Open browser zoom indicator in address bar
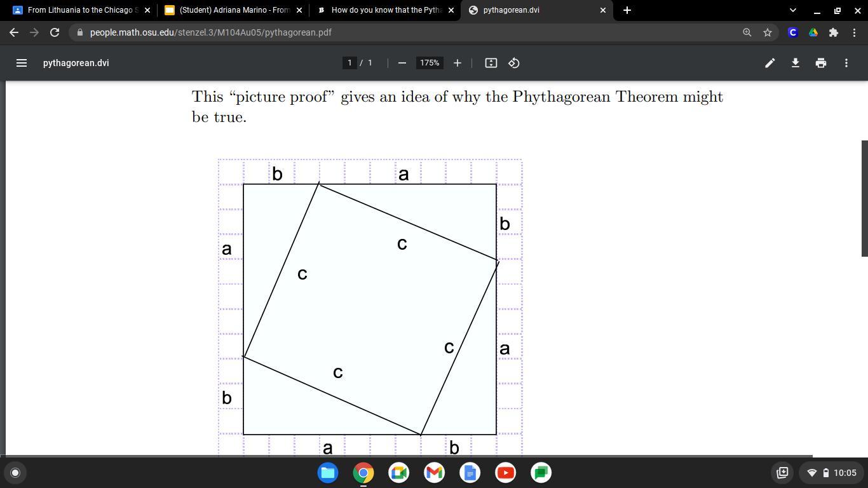Screen dimensions: 868x488 point(747,32)
